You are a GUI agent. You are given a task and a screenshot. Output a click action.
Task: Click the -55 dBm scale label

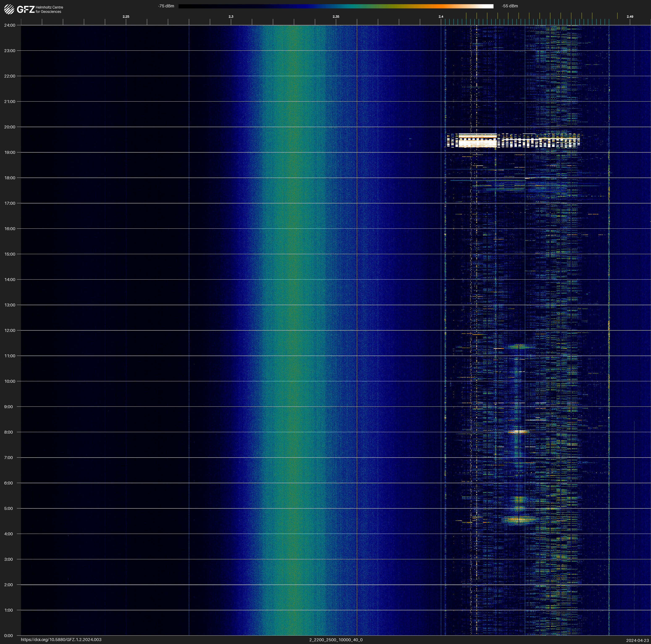click(x=510, y=6)
